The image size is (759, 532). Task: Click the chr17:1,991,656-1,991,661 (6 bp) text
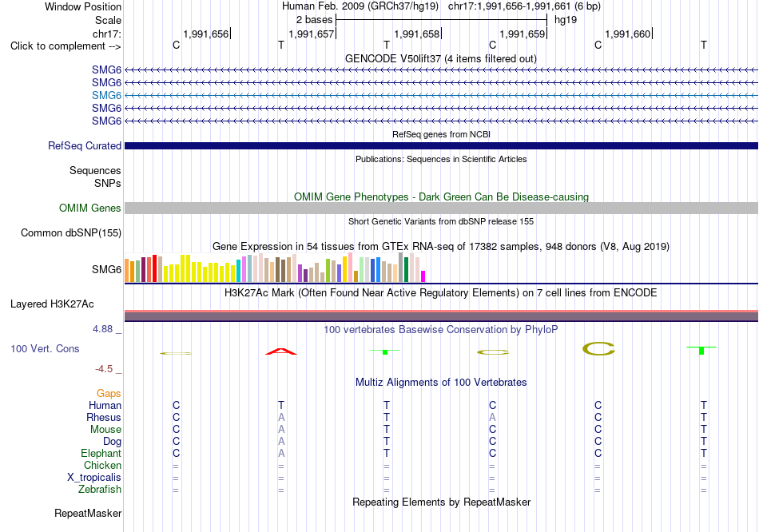(x=524, y=6)
